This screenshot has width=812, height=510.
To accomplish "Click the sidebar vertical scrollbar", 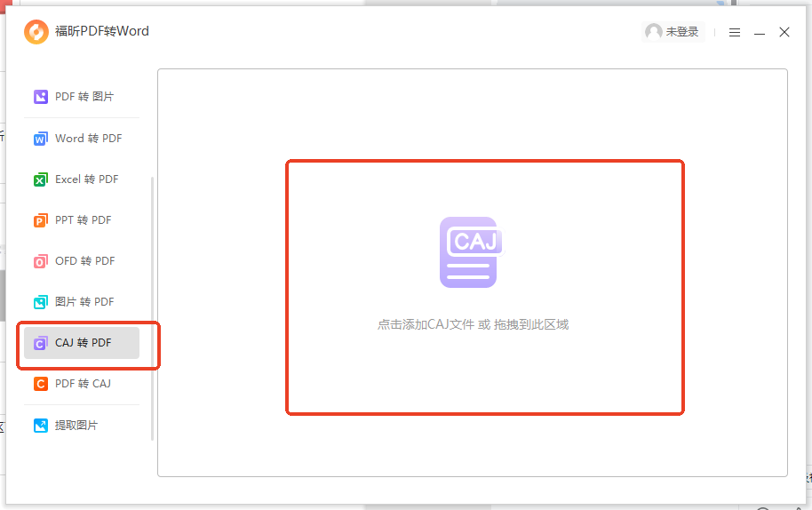I will coord(152,308).
